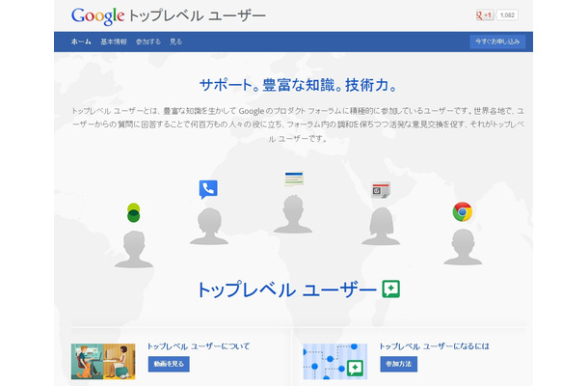This screenshot has height=386, width=588.
Task: Click the Google logo in the header
Action: pyautogui.click(x=97, y=16)
